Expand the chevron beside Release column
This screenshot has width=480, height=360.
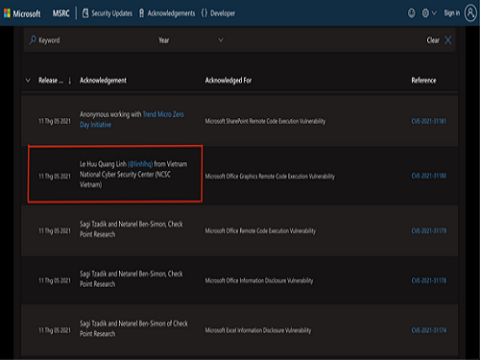pos(28,80)
